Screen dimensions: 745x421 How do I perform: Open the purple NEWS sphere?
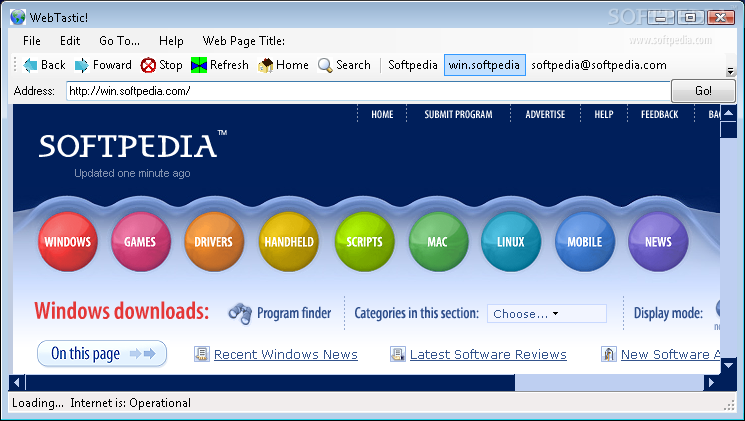[658, 241]
